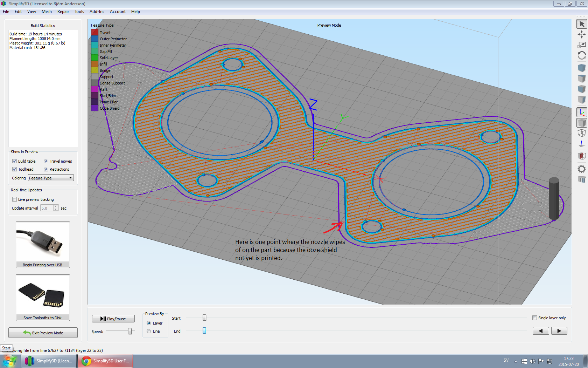The image size is (588, 368).
Task: Open the View menu
Action: [31, 12]
